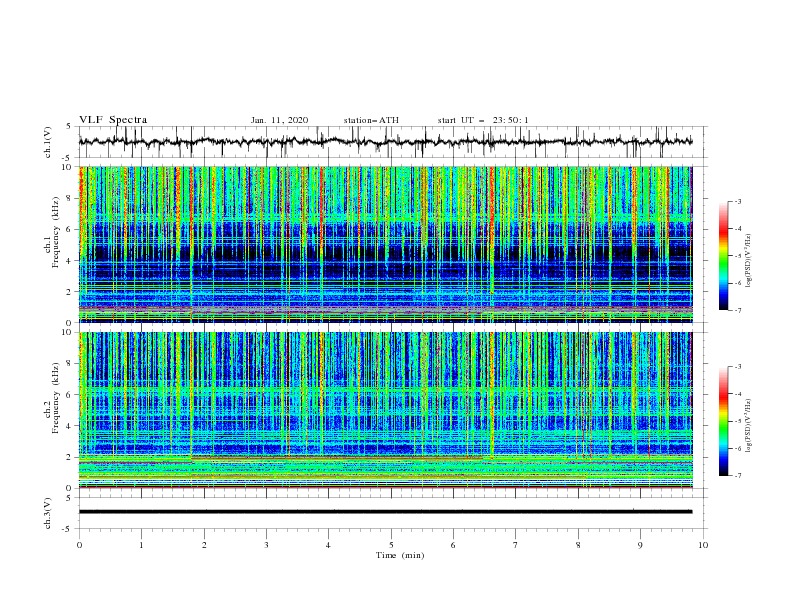
Task: Click the "-7" tick on ch.2 colorbar
Action: coord(737,476)
